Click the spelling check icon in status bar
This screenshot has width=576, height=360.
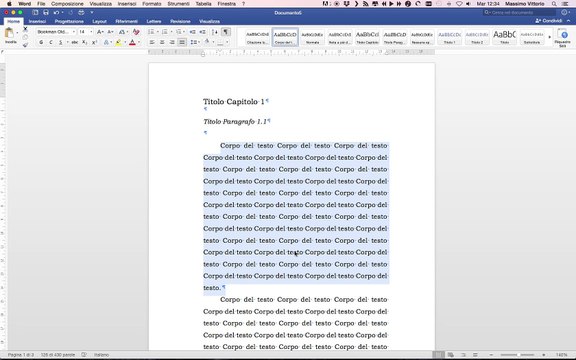tap(84, 355)
